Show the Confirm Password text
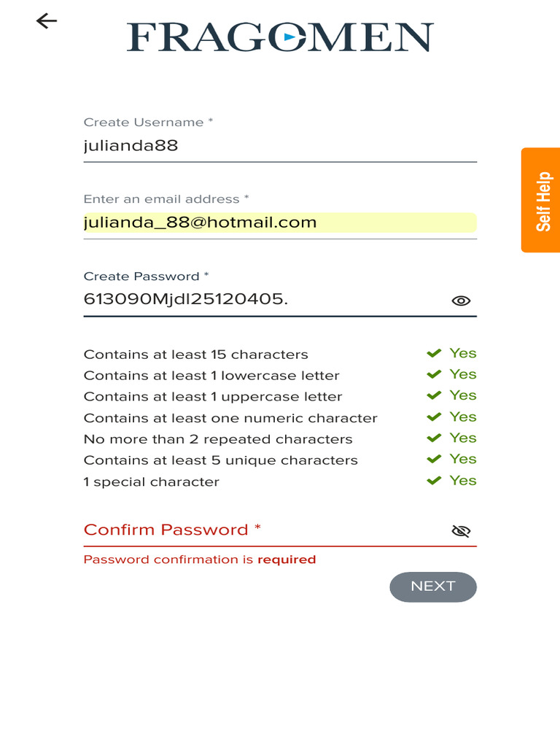Viewport: 560px width, 747px height. [461, 531]
